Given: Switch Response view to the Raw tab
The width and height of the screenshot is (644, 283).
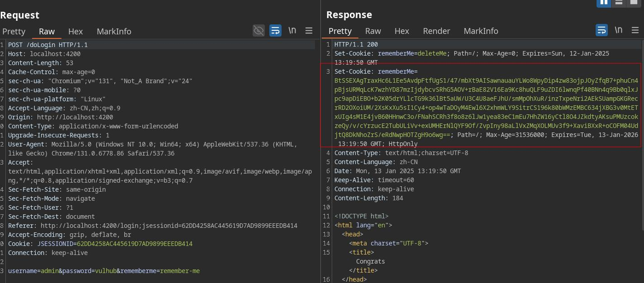Looking at the screenshot, I should [x=373, y=31].
